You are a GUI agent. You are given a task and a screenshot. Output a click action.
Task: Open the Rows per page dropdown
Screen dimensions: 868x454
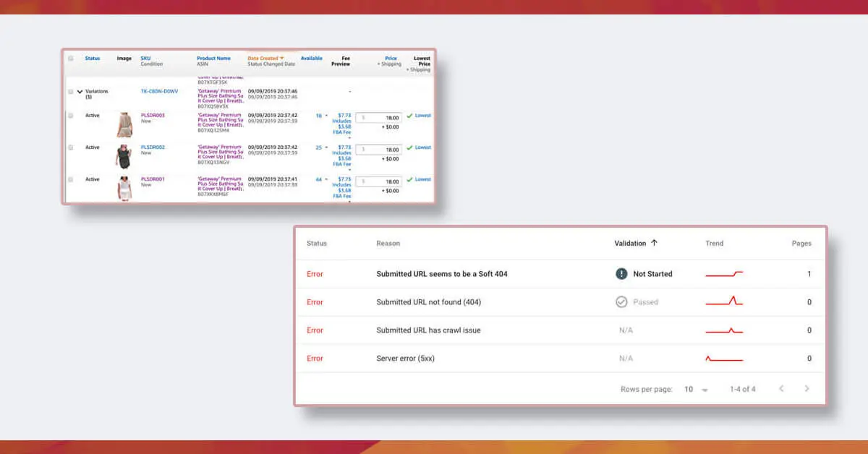tap(696, 389)
